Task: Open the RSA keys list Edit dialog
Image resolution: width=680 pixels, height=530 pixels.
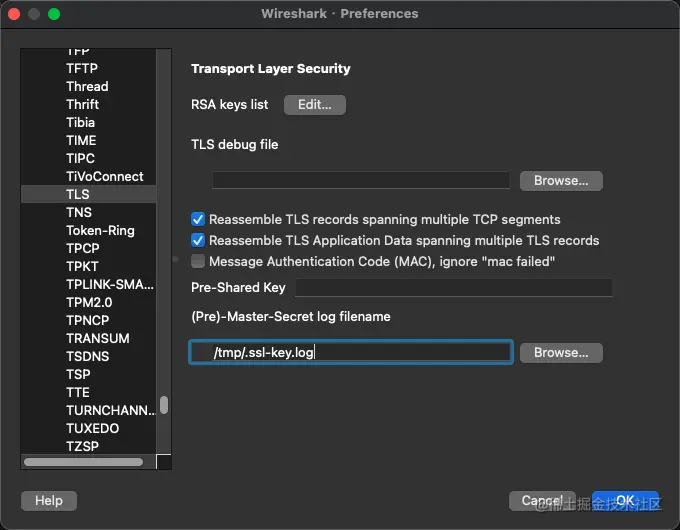Action: pos(315,105)
